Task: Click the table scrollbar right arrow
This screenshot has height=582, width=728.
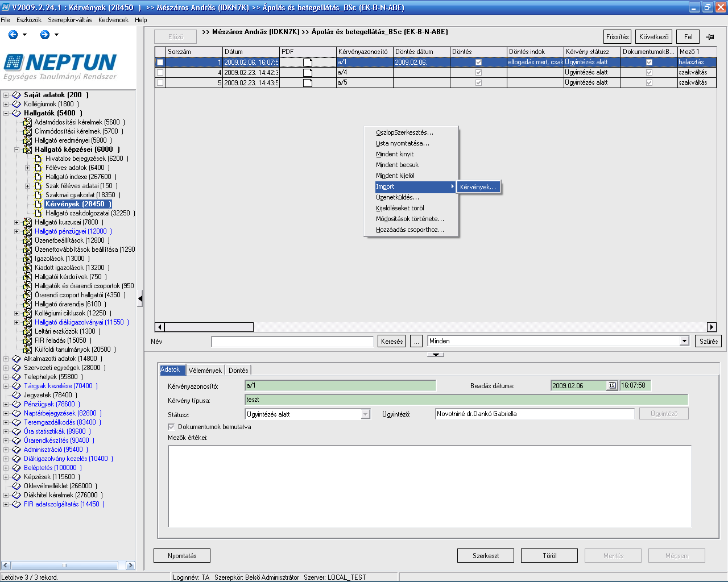Action: 712,327
